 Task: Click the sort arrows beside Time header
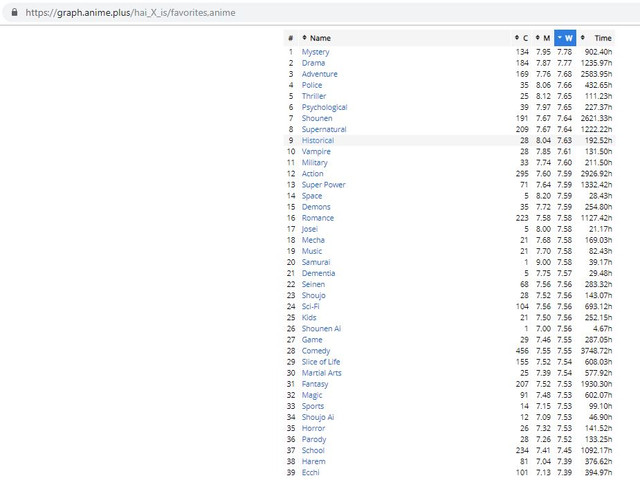click(584, 38)
